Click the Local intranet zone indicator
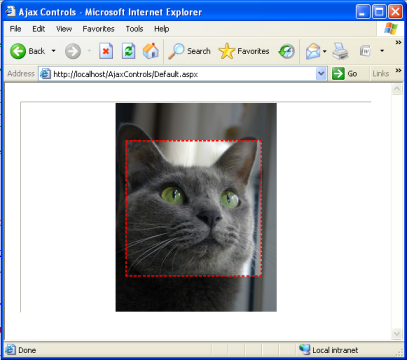Screen dimensions: 407x360 (x=329, y=350)
